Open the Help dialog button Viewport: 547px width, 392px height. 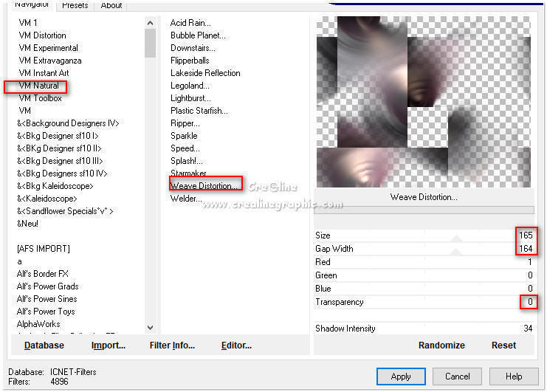pyautogui.click(x=514, y=376)
